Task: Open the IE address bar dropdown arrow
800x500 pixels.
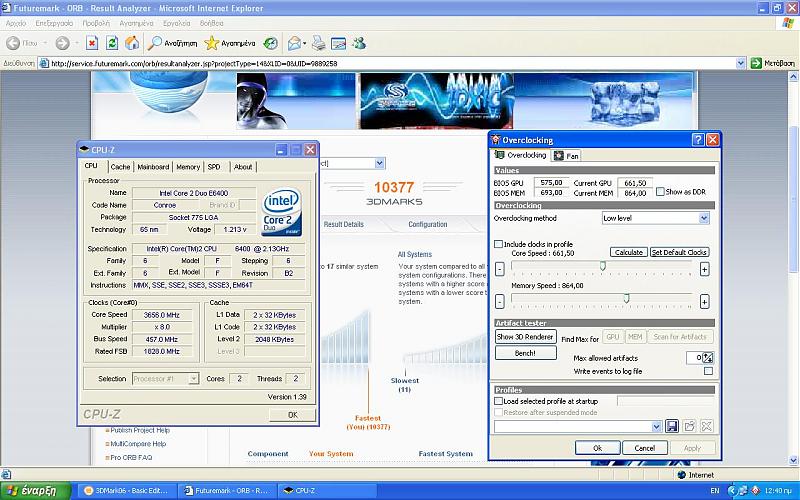Action: click(x=741, y=63)
